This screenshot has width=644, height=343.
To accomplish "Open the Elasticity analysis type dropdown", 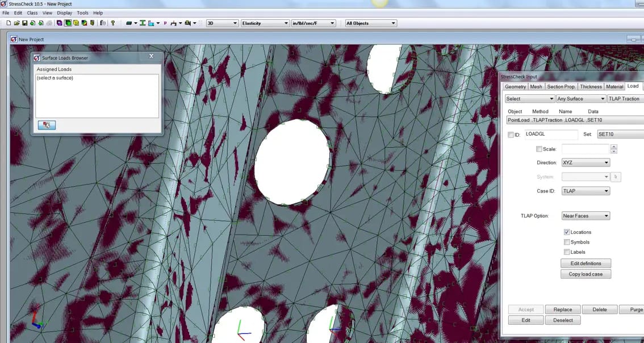I will pos(265,23).
